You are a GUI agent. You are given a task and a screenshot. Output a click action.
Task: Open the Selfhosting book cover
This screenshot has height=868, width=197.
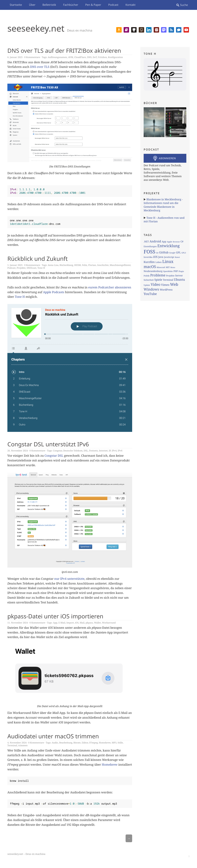(x=176, y=122)
